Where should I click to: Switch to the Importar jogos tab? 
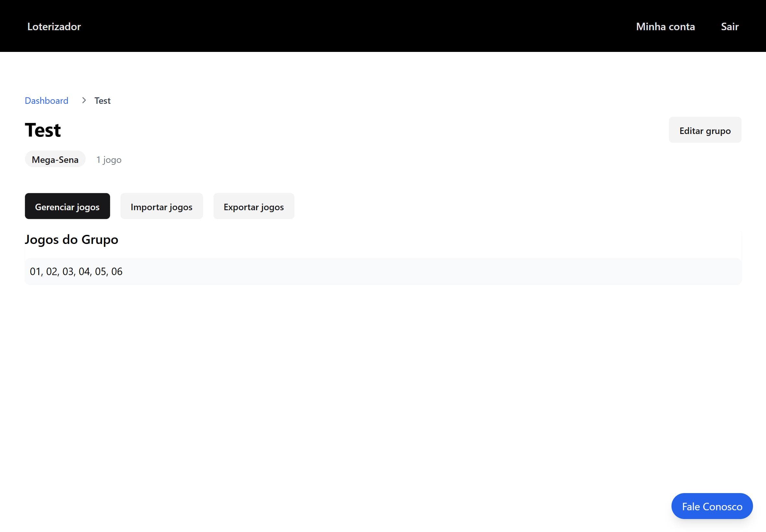coord(161,206)
